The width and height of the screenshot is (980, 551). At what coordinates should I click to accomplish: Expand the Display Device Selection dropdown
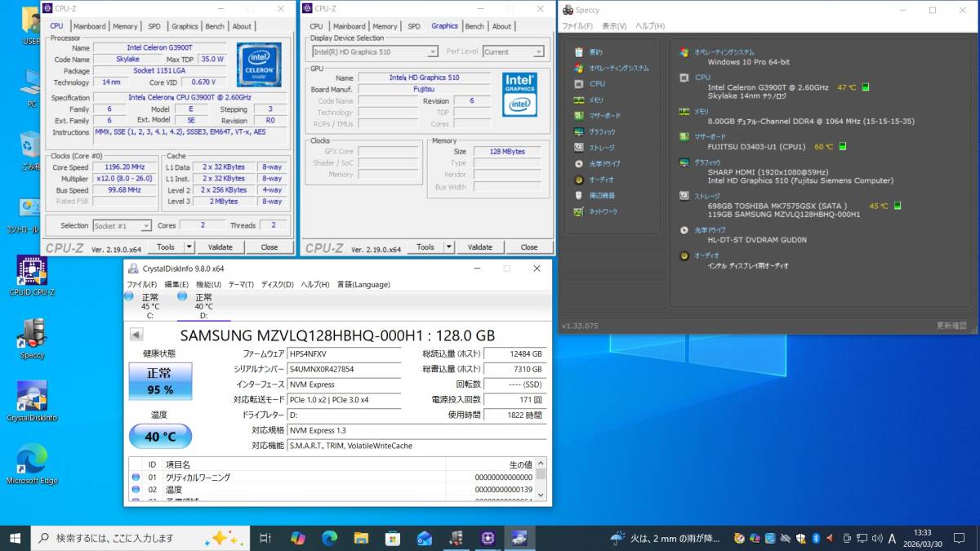(374, 51)
